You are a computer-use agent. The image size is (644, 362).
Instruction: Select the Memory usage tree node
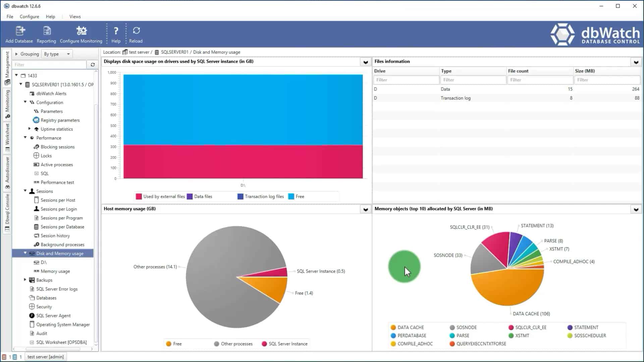click(x=55, y=271)
